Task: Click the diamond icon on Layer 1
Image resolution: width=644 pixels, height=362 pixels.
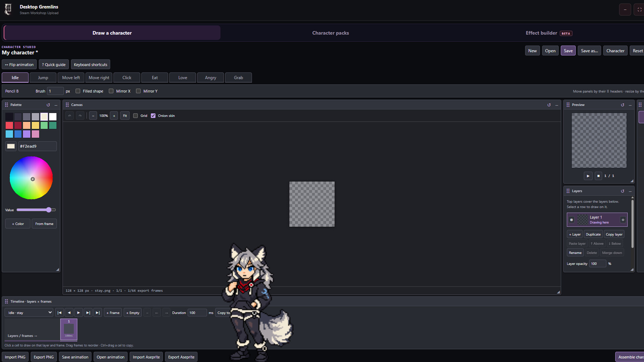Action: point(623,220)
